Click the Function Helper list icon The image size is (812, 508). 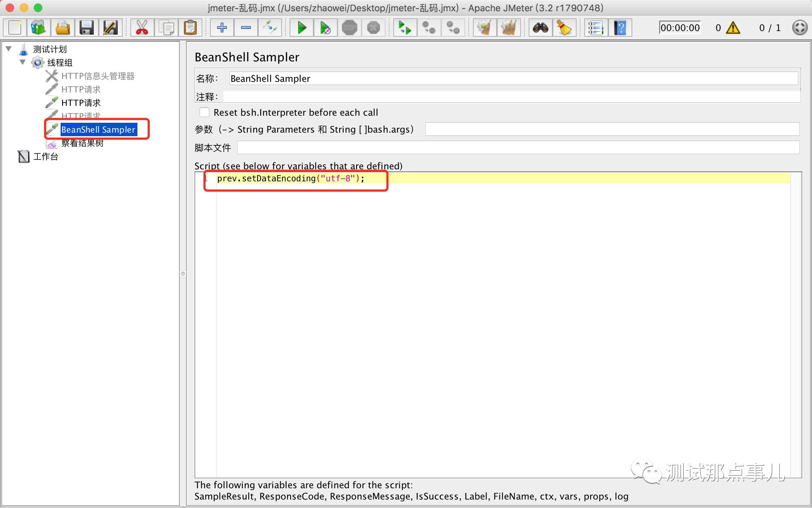tap(596, 28)
